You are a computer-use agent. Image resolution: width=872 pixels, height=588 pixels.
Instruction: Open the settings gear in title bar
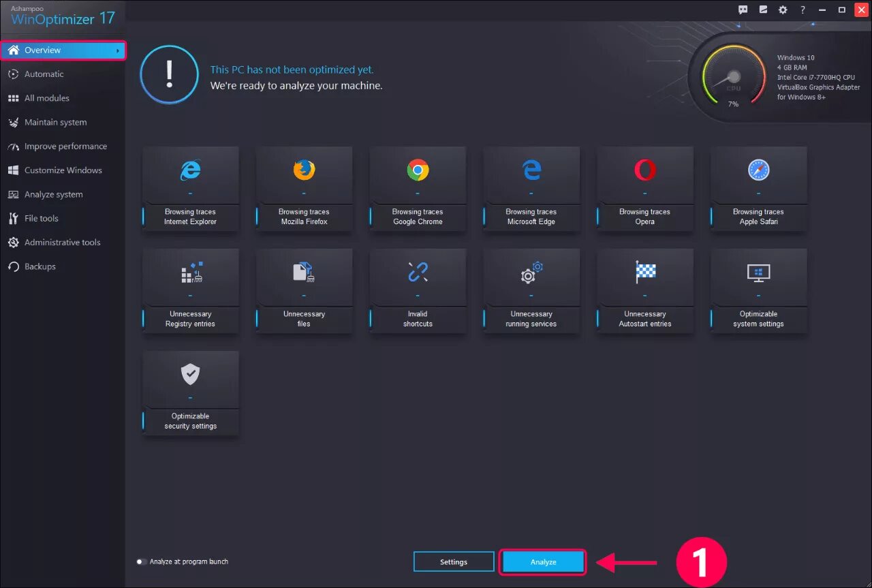(x=783, y=10)
